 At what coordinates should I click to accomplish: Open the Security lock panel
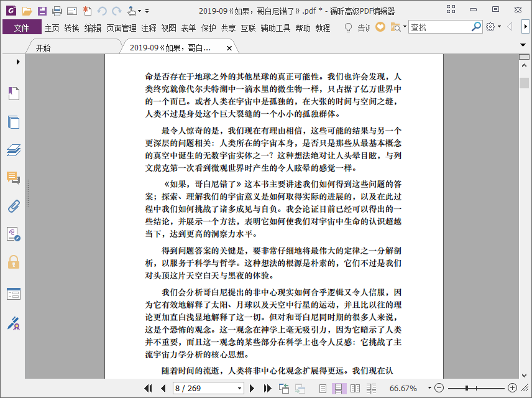tap(14, 262)
